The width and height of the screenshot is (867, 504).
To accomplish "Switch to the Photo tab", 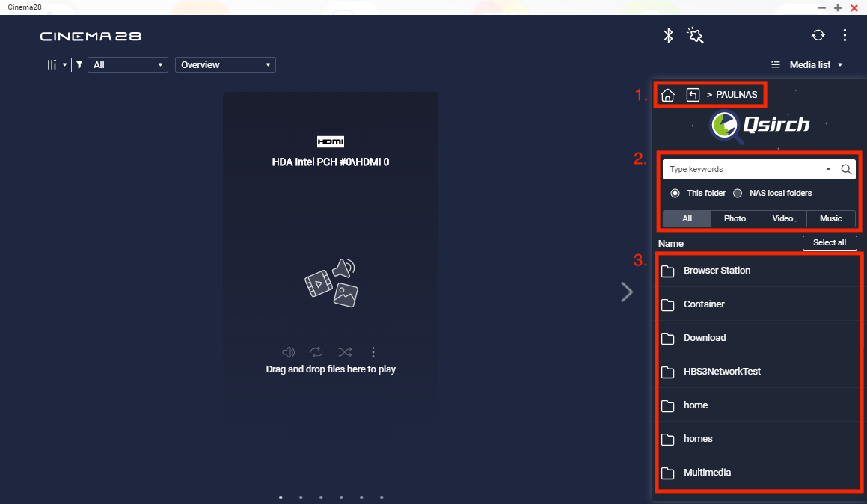I will point(735,218).
